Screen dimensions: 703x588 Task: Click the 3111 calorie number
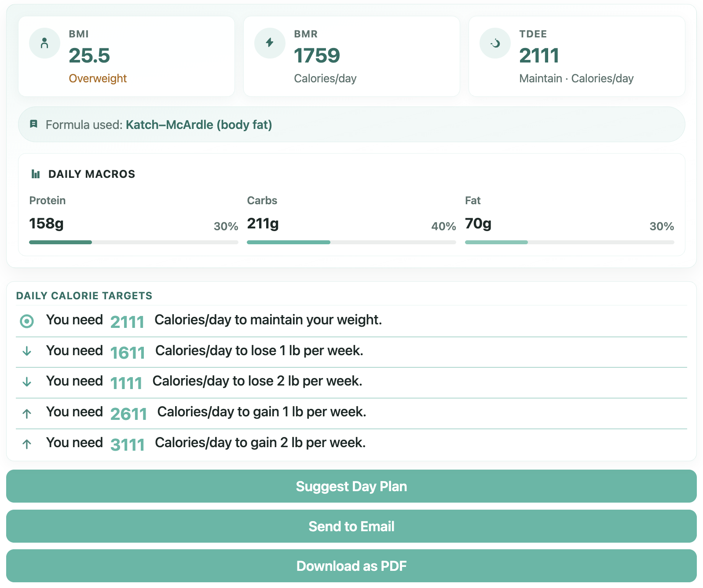(x=128, y=445)
